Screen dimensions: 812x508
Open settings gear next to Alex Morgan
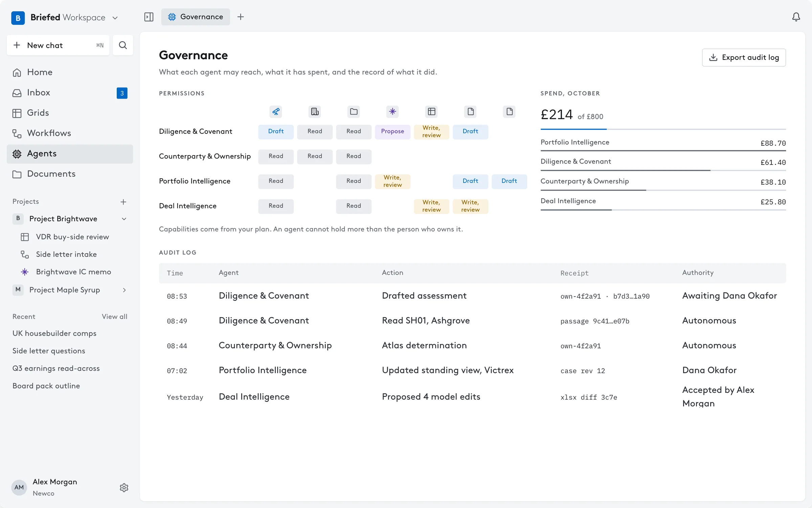(x=124, y=488)
